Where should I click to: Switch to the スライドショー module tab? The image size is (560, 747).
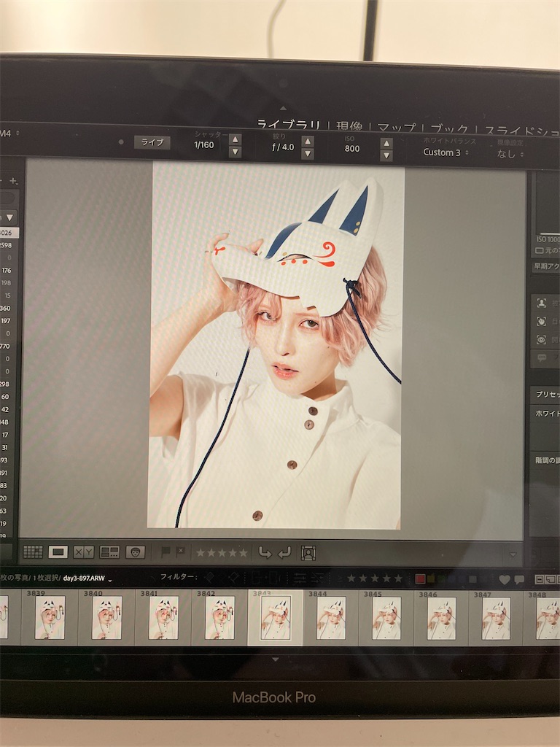[522, 131]
